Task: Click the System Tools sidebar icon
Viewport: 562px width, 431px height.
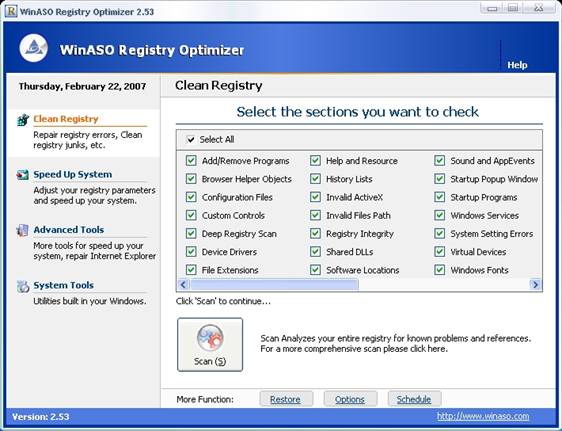Action: click(23, 286)
